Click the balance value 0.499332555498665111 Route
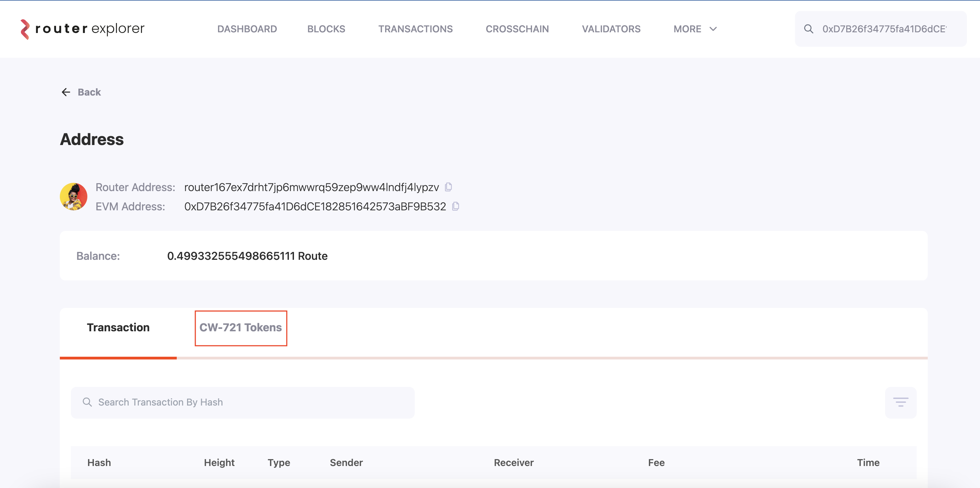Viewport: 980px width, 488px height. (x=247, y=256)
